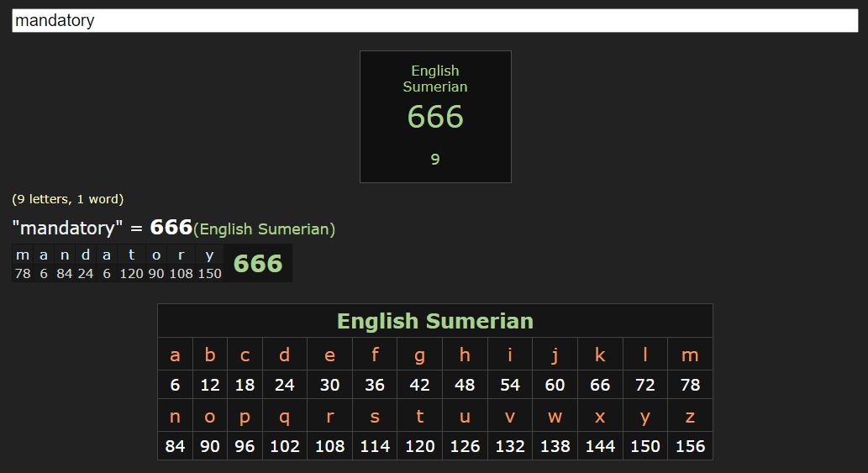Click letter t in the word breakdown
Viewport: 868px width, 473px height.
tap(131, 255)
